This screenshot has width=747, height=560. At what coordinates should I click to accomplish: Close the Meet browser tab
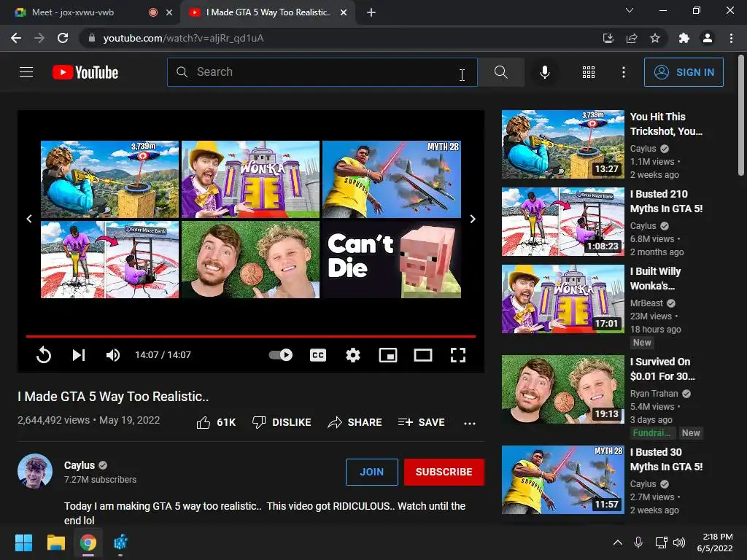[x=169, y=12]
